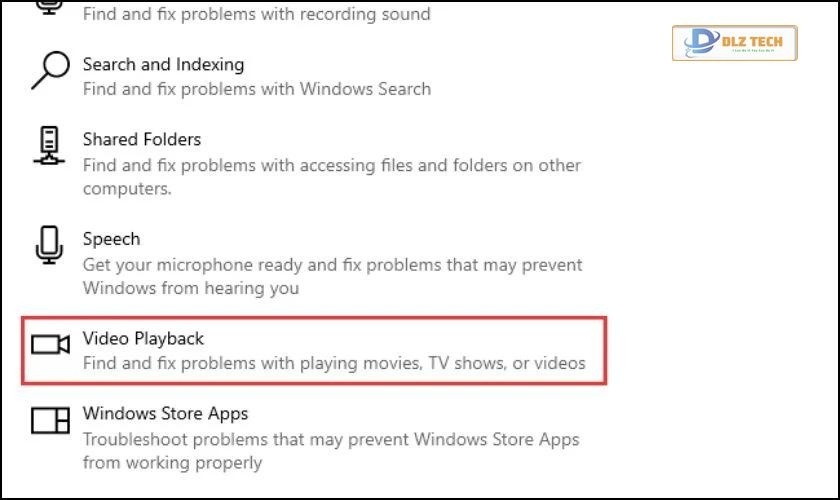This screenshot has height=500, width=840.
Task: Open the Video Playback troubleshooter
Action: pyautogui.click(x=143, y=339)
